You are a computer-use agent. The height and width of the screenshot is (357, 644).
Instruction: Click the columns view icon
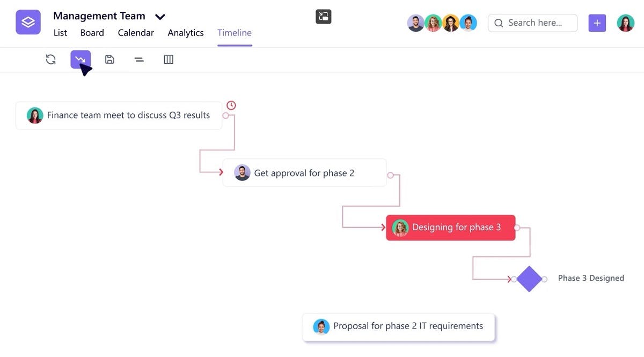pyautogui.click(x=168, y=59)
